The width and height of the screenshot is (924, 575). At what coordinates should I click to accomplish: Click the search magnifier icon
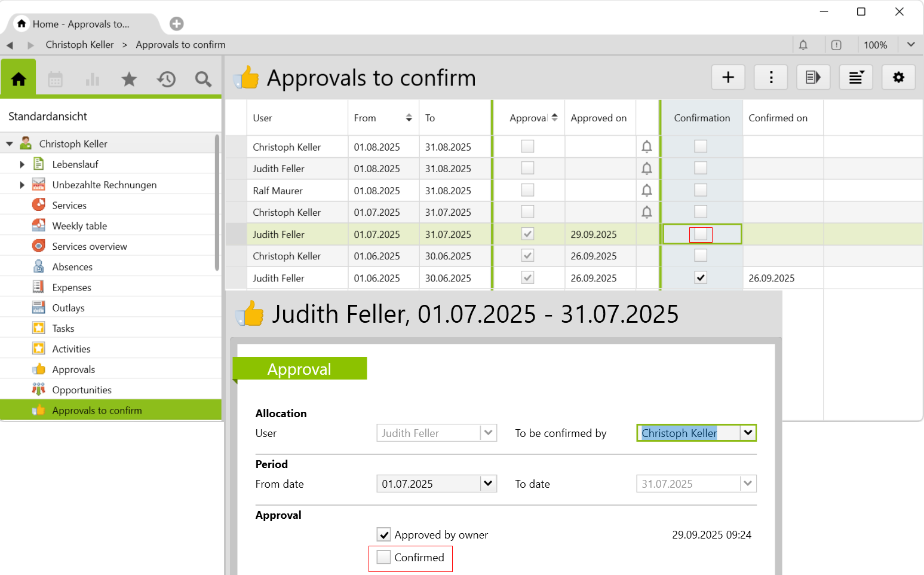tap(203, 79)
